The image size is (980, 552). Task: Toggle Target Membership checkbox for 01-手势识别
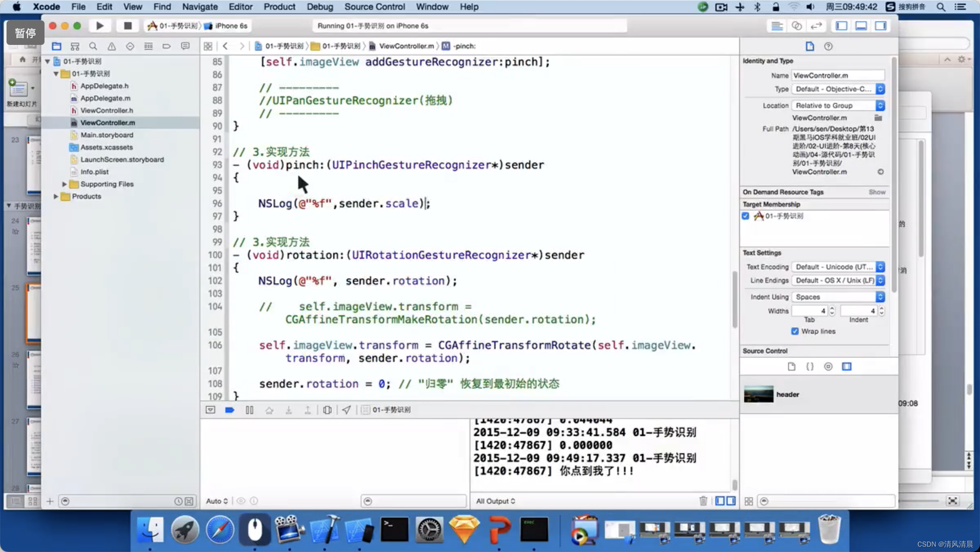(x=746, y=216)
